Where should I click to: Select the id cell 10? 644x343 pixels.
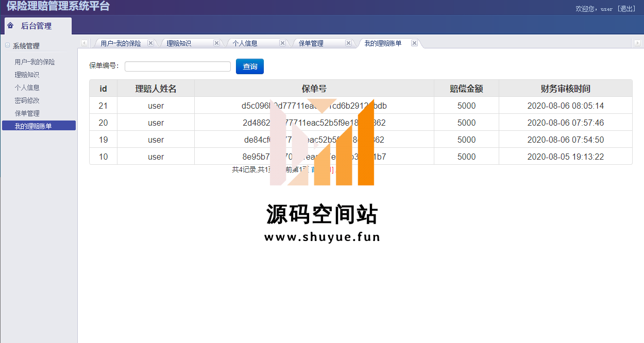pos(104,157)
